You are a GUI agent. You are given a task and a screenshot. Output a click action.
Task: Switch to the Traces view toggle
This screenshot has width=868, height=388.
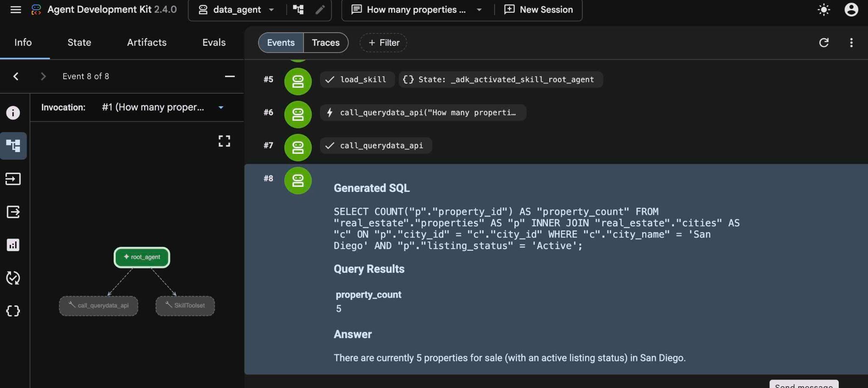click(325, 42)
